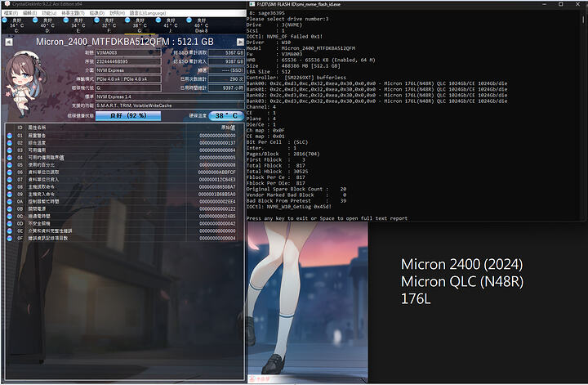Select attribute row 06 raw value 0000000ABBFCF
588x385 pixels.
tap(216, 172)
